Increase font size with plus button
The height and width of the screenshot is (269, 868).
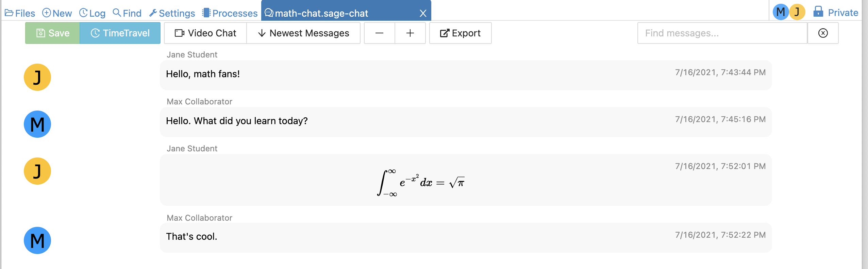[x=410, y=33]
